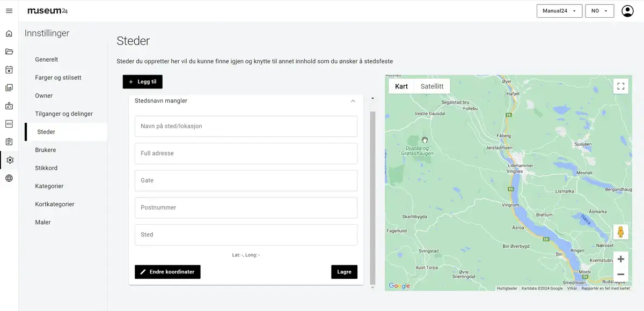
Task: Open the NO language dropdown
Action: (599, 11)
